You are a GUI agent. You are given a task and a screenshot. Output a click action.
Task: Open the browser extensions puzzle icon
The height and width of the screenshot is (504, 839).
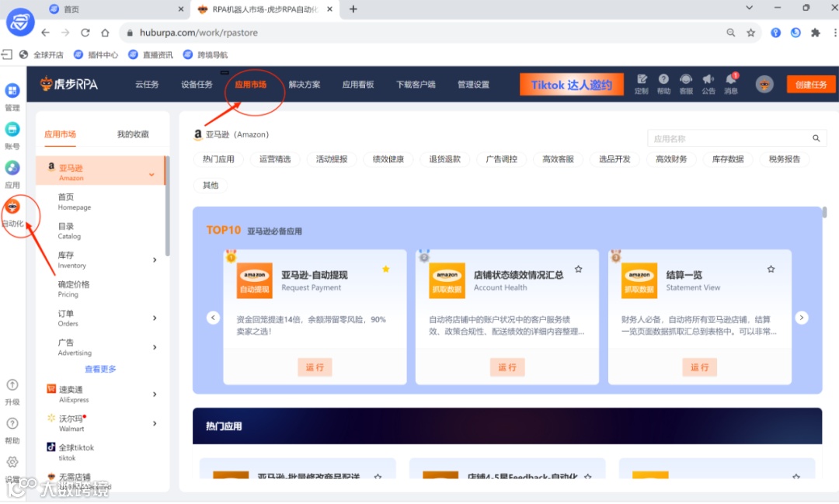pos(816,33)
